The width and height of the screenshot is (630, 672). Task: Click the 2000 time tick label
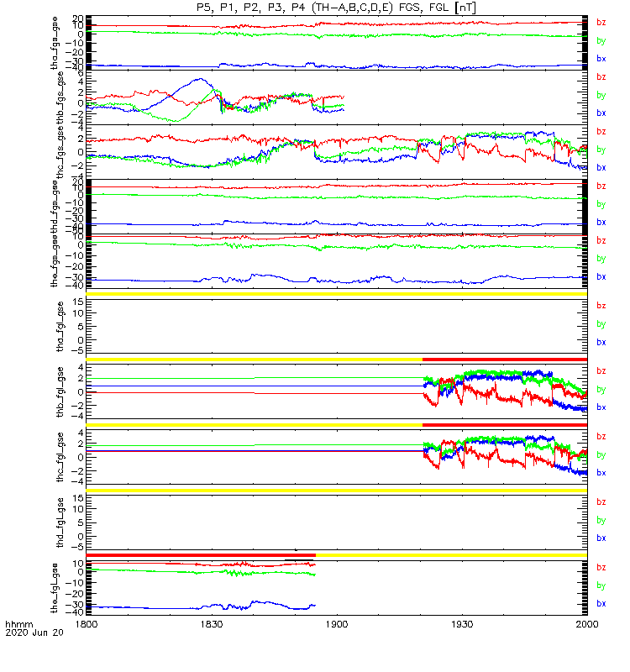tap(587, 624)
